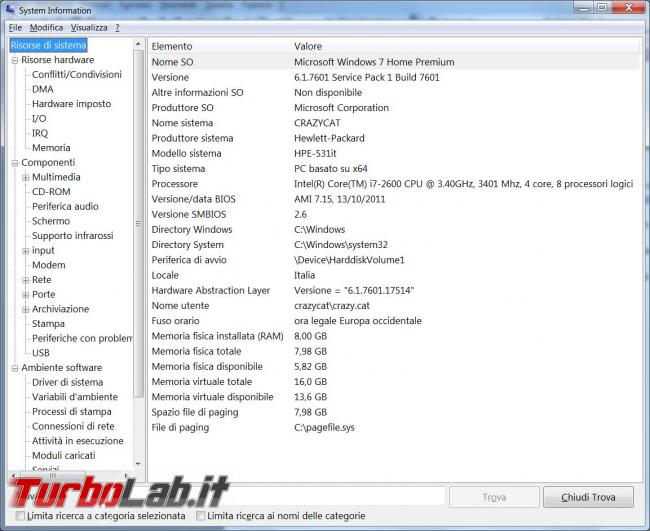Expand the Rete node
The height and width of the screenshot is (531, 650).
(x=26, y=280)
